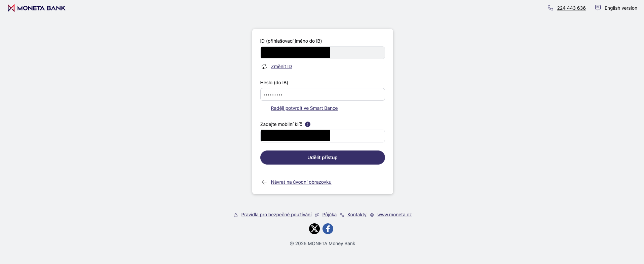Viewport: 644px width, 264px height.
Task: Click the back arrow icon
Action: tap(264, 182)
